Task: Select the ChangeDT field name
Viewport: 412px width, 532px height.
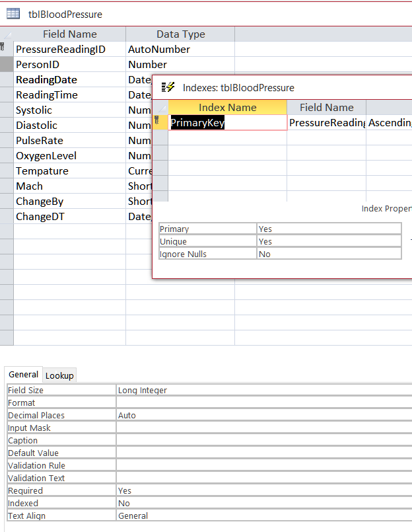Action: [69, 217]
